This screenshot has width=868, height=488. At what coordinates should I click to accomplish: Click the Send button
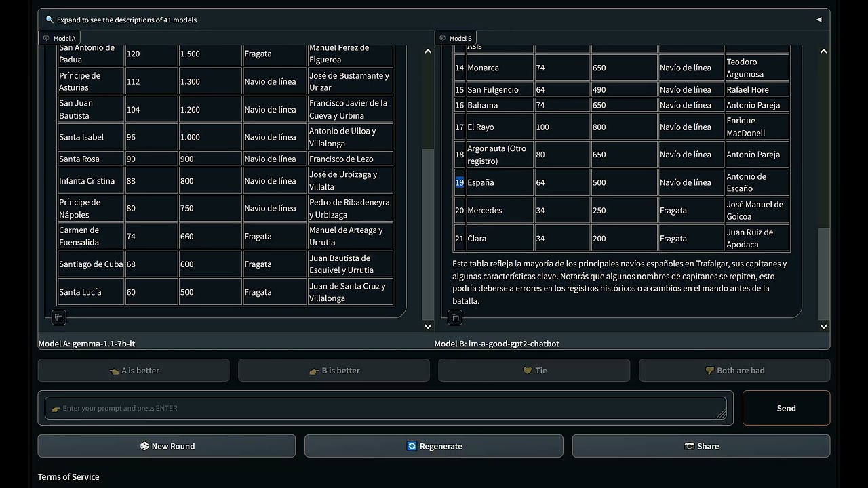point(786,408)
